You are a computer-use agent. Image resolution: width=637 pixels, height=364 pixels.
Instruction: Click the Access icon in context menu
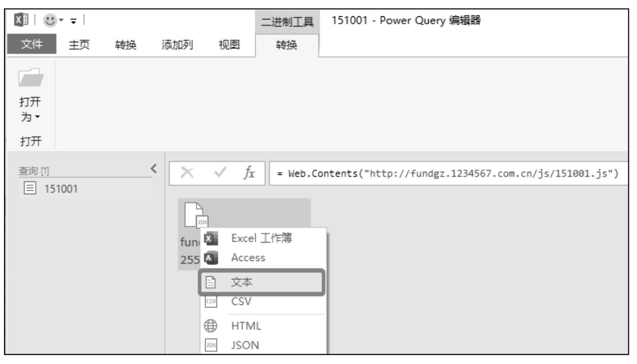(211, 258)
